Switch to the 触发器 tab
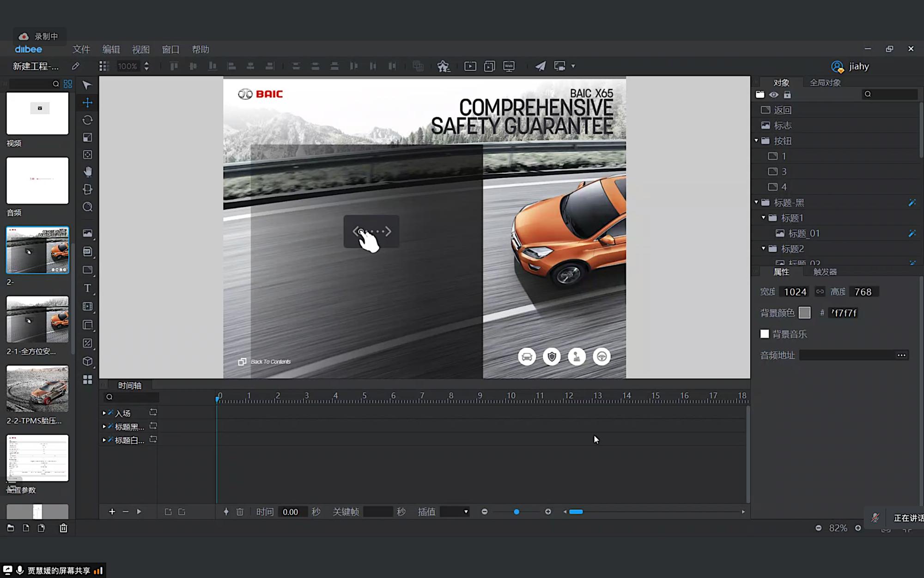This screenshot has height=578, width=924. tap(825, 272)
